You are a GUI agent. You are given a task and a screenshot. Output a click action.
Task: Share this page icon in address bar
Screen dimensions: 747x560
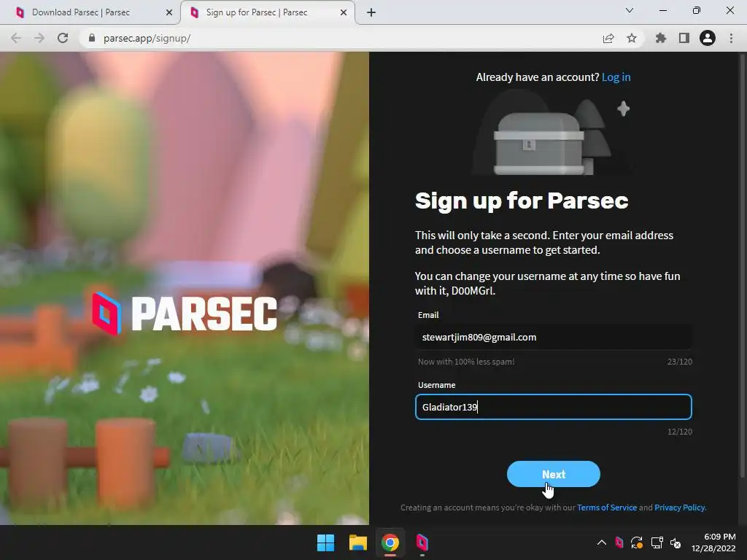pos(608,38)
